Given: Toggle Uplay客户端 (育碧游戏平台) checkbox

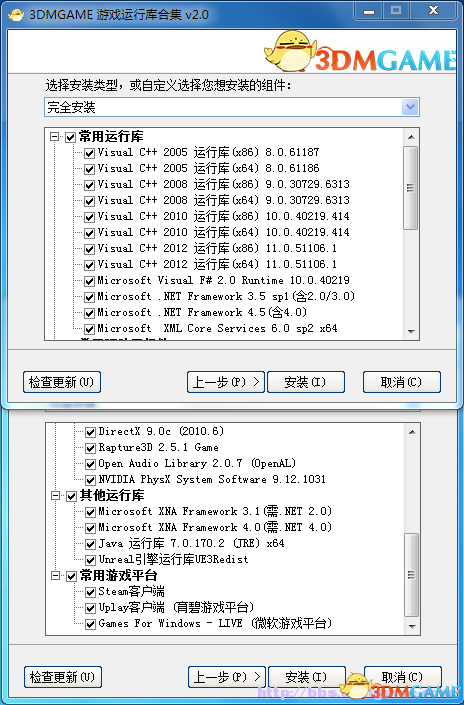Looking at the screenshot, I should pos(90,608).
